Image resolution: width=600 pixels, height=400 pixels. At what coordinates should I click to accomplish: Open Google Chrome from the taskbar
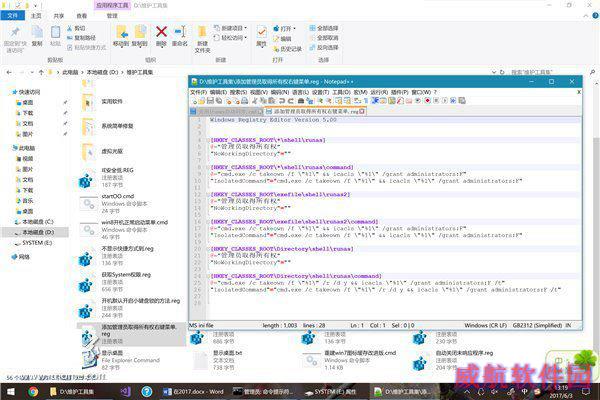coord(33,392)
